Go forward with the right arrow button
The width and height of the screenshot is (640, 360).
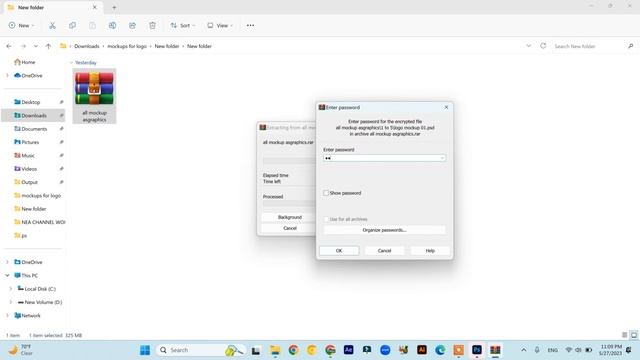tap(23, 46)
